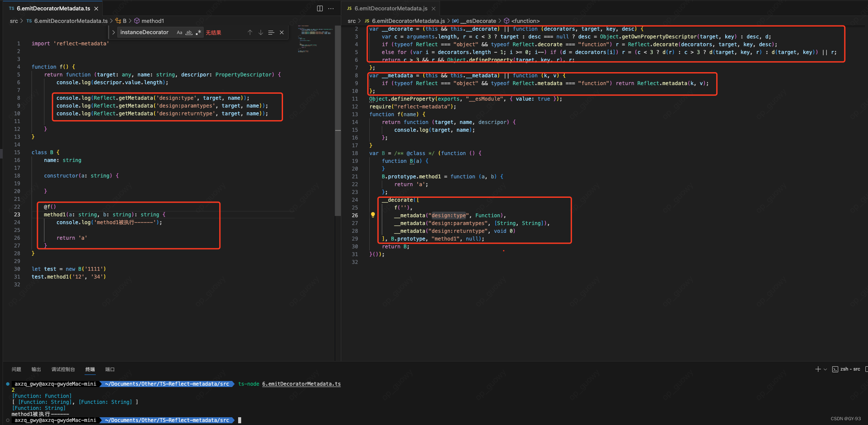Viewport: 868px width, 425px height.
Task: Click 'design:type' string in JS editor
Action: [x=449, y=216]
